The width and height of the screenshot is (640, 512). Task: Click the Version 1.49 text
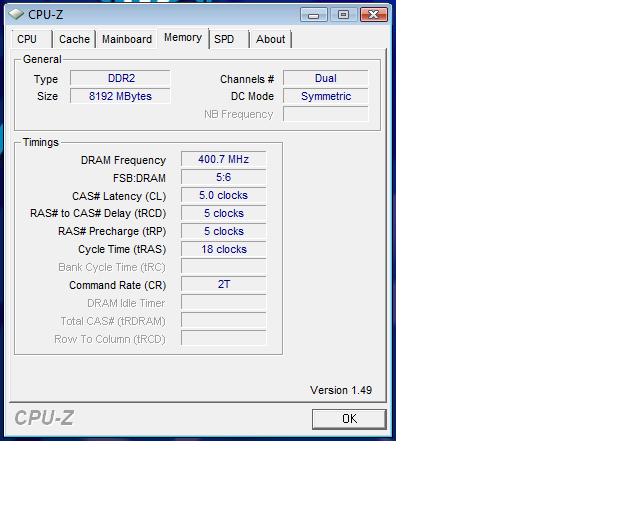(341, 390)
